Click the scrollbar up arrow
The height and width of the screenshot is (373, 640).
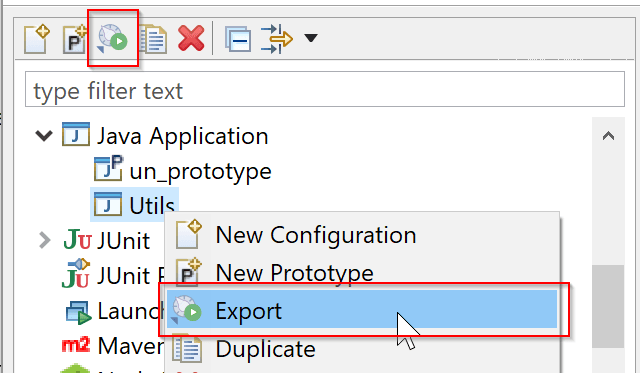[608, 135]
